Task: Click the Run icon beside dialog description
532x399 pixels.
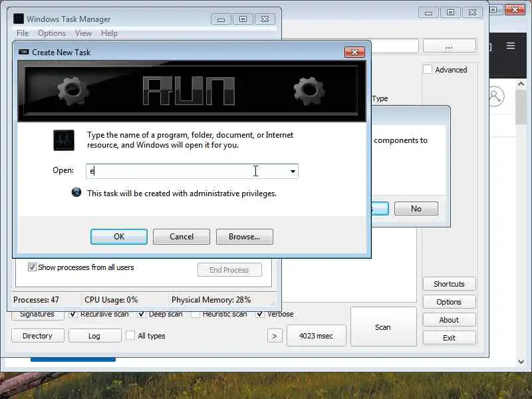Action: pyautogui.click(x=64, y=140)
